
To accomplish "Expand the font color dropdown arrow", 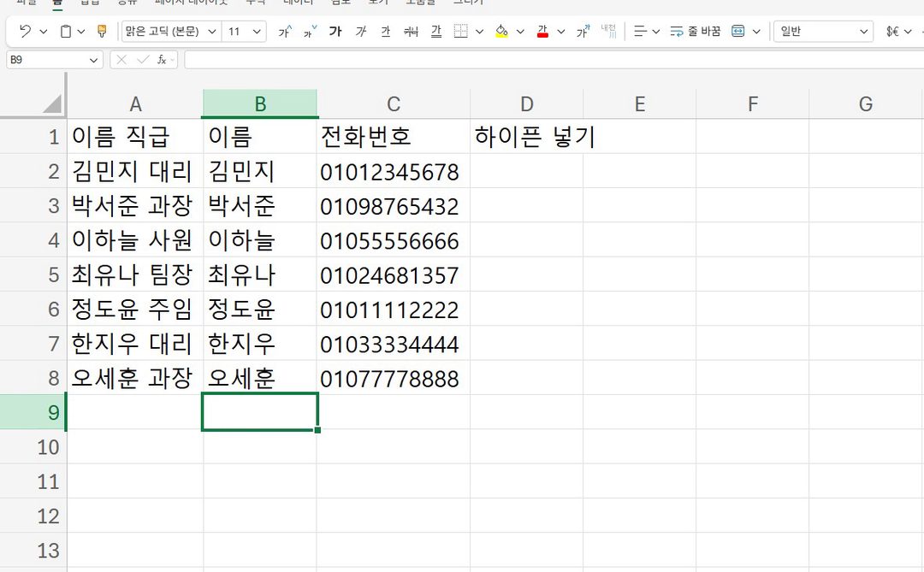I will 561,32.
